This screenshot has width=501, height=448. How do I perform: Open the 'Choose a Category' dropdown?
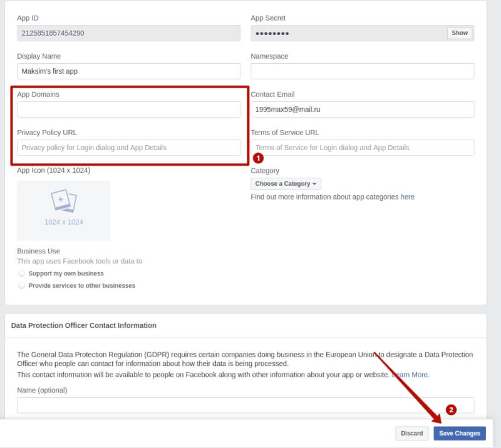click(286, 183)
